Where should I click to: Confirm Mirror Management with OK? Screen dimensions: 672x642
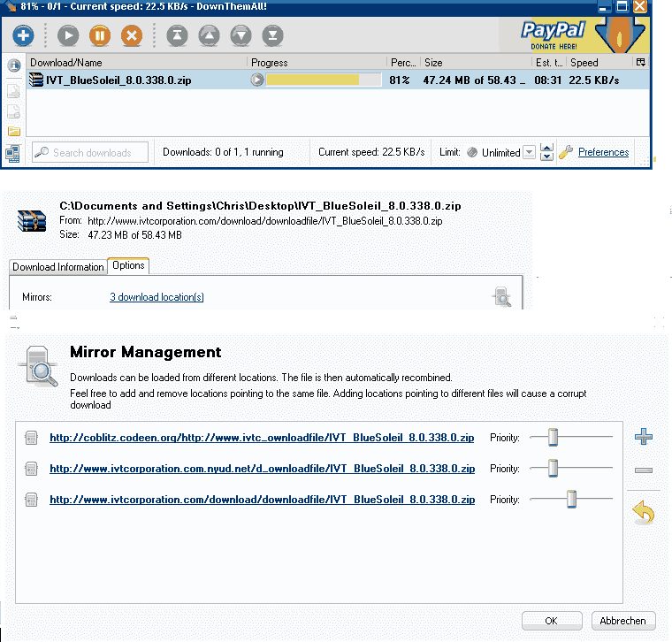pyautogui.click(x=552, y=621)
